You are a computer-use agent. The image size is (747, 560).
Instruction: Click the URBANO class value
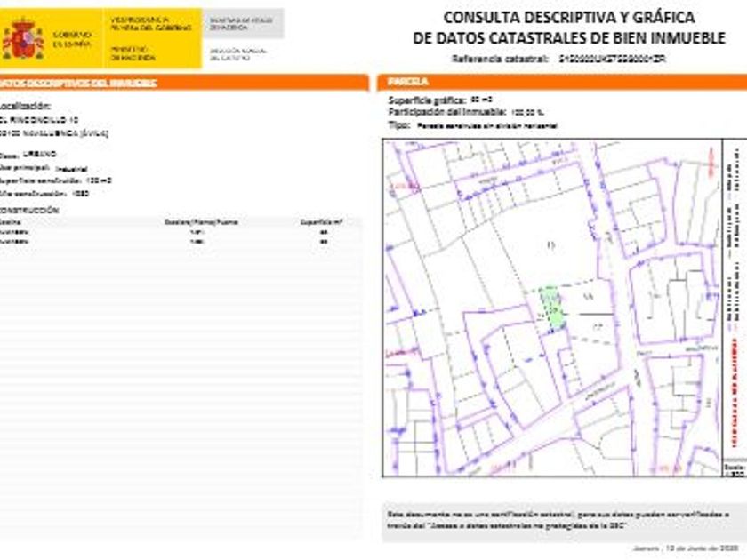pyautogui.click(x=39, y=155)
